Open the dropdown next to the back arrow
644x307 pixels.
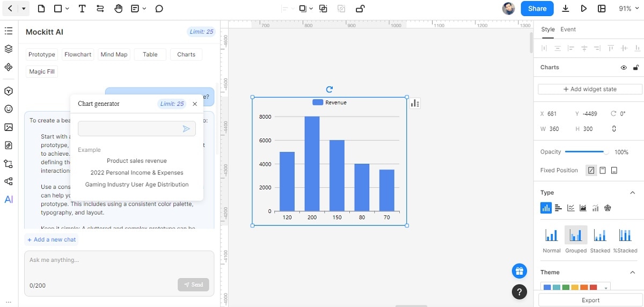[x=23, y=9]
